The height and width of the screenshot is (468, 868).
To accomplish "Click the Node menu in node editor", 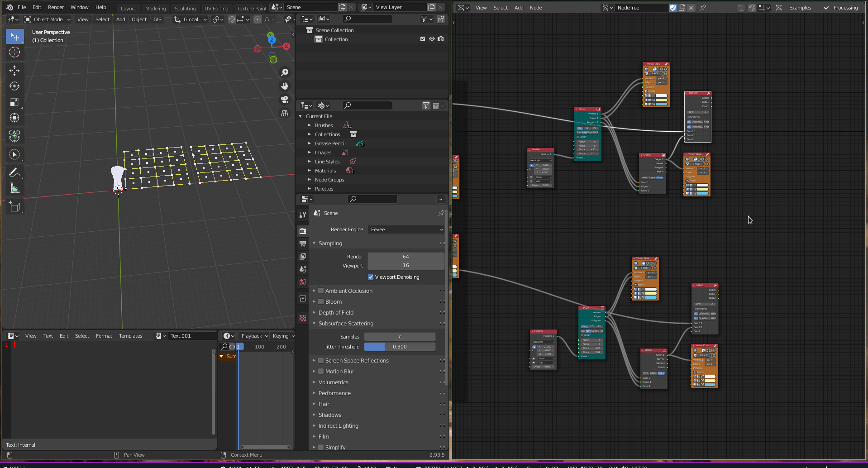I will pyautogui.click(x=536, y=8).
